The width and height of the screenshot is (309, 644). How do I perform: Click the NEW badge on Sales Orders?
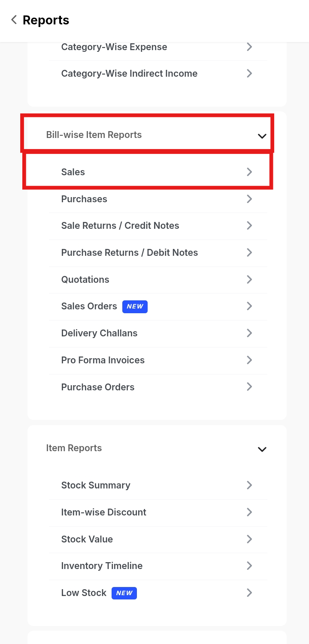pos(135,306)
